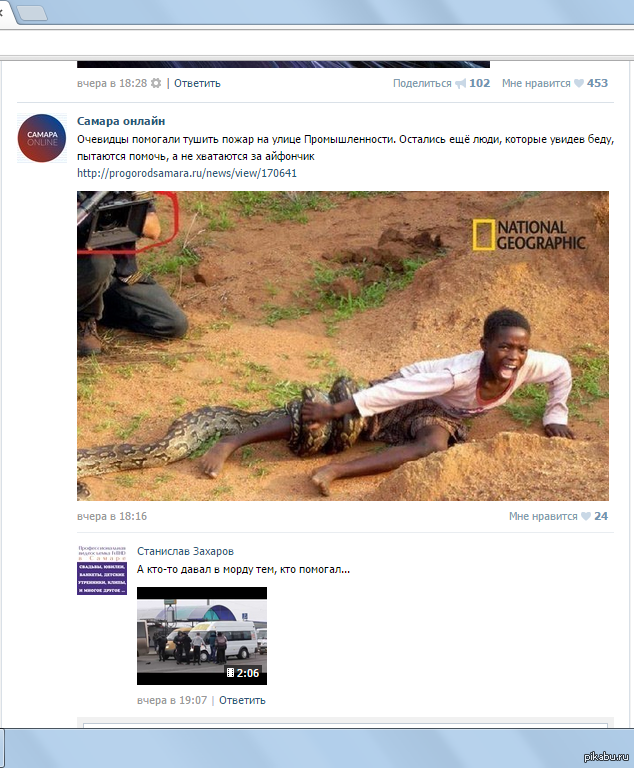Screen dimensions: 634x768
Task: Click Мне нравится on the top post
Action: click(x=536, y=83)
